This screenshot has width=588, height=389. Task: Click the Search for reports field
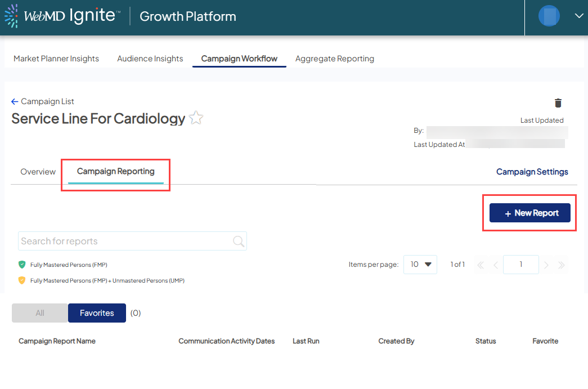click(124, 241)
